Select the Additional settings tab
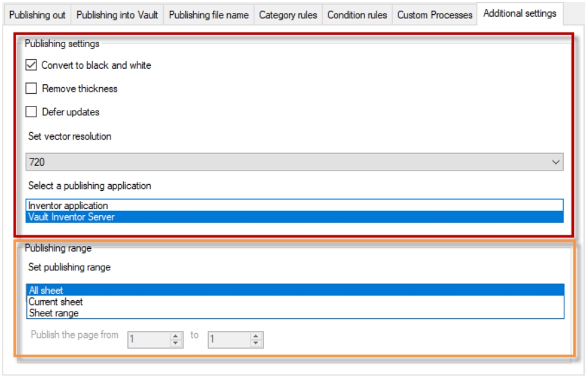 (519, 13)
